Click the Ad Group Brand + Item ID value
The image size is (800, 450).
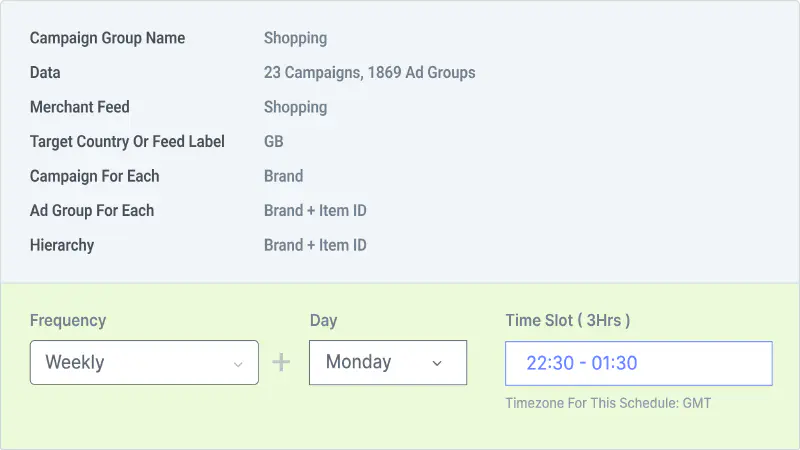pyautogui.click(x=315, y=211)
